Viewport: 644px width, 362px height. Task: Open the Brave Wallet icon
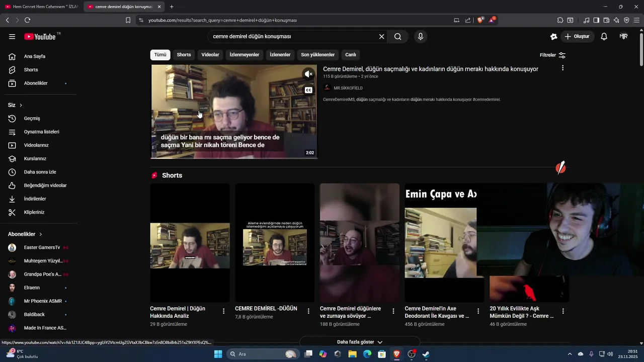(x=606, y=20)
